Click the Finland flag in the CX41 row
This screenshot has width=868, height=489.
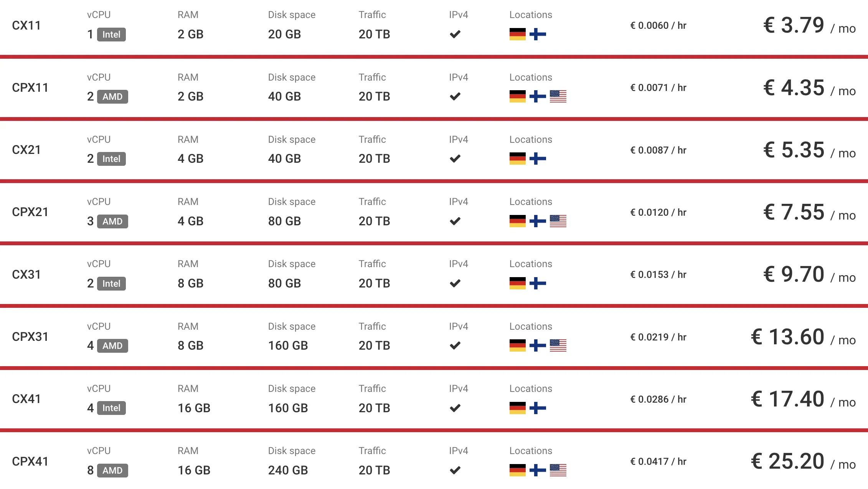click(538, 408)
